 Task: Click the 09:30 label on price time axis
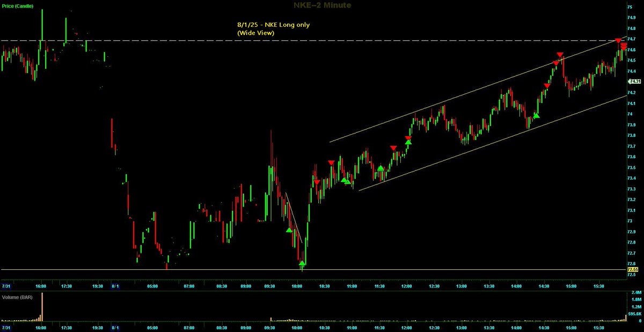270,286
